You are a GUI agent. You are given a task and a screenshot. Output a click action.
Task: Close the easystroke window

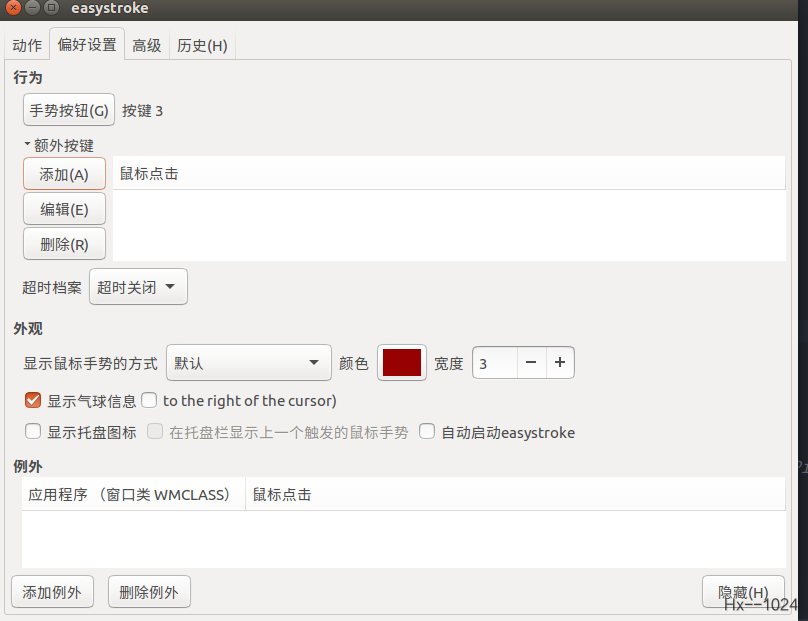[x=14, y=8]
